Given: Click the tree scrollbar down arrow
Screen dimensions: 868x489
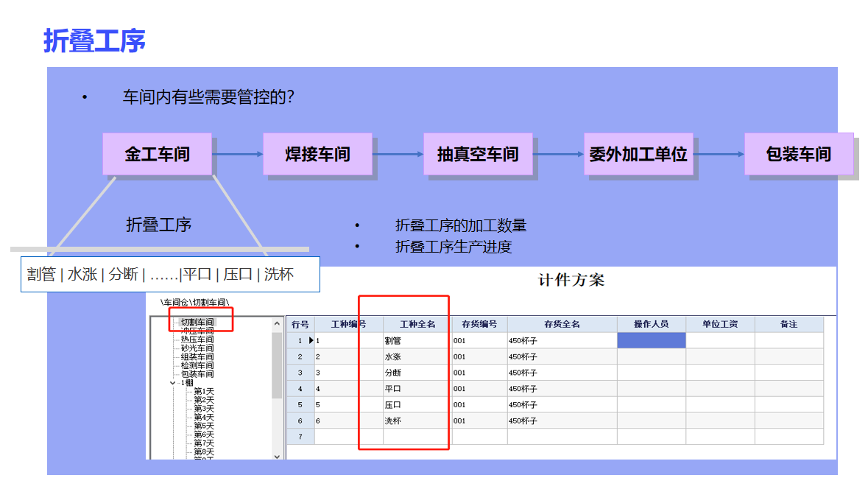Looking at the screenshot, I should 277,457.
